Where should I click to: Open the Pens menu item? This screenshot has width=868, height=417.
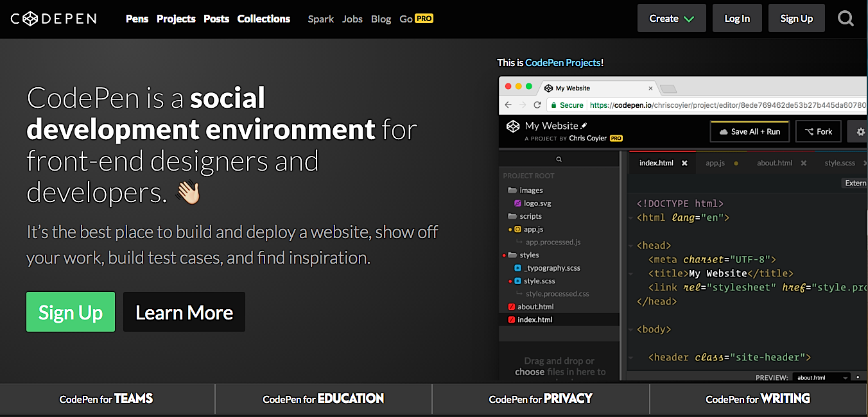(137, 19)
